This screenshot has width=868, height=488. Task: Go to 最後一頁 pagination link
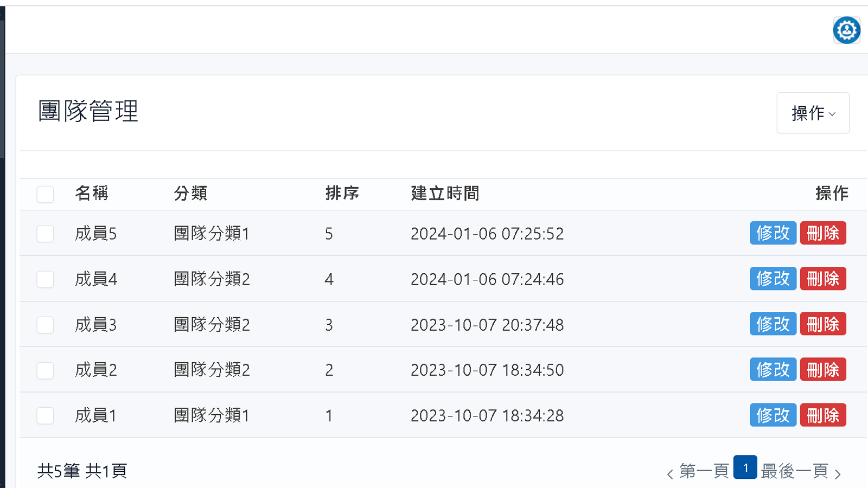(x=794, y=471)
